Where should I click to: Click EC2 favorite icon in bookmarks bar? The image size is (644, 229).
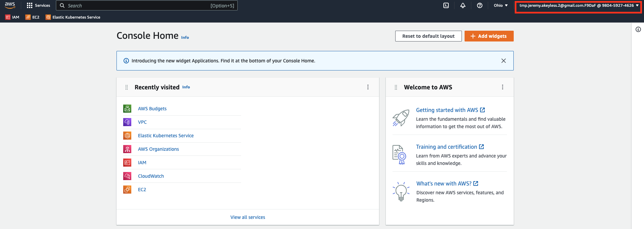tap(28, 17)
